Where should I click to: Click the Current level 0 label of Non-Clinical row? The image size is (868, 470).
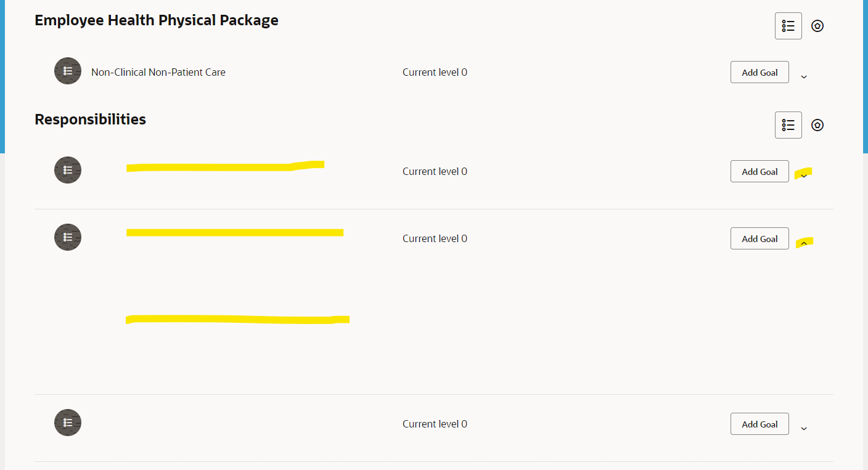pos(435,72)
